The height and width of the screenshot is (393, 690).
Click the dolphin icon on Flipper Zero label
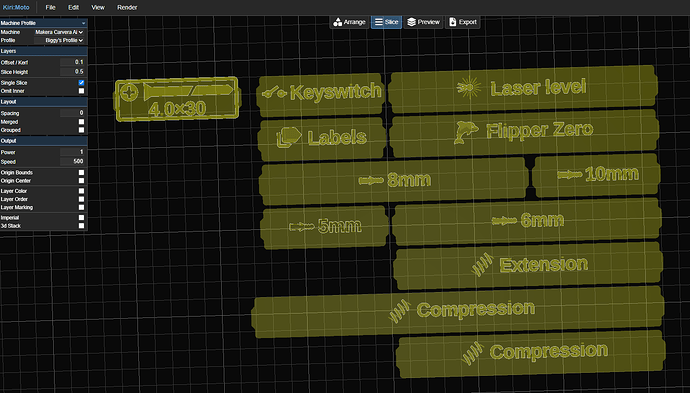[466, 132]
